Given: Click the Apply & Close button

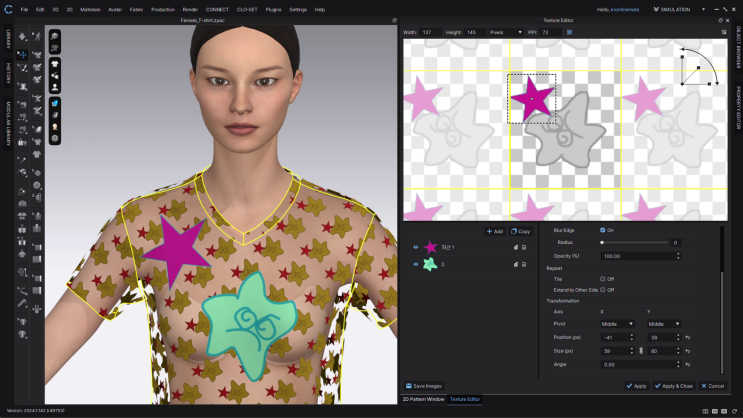Looking at the screenshot, I should click(673, 386).
